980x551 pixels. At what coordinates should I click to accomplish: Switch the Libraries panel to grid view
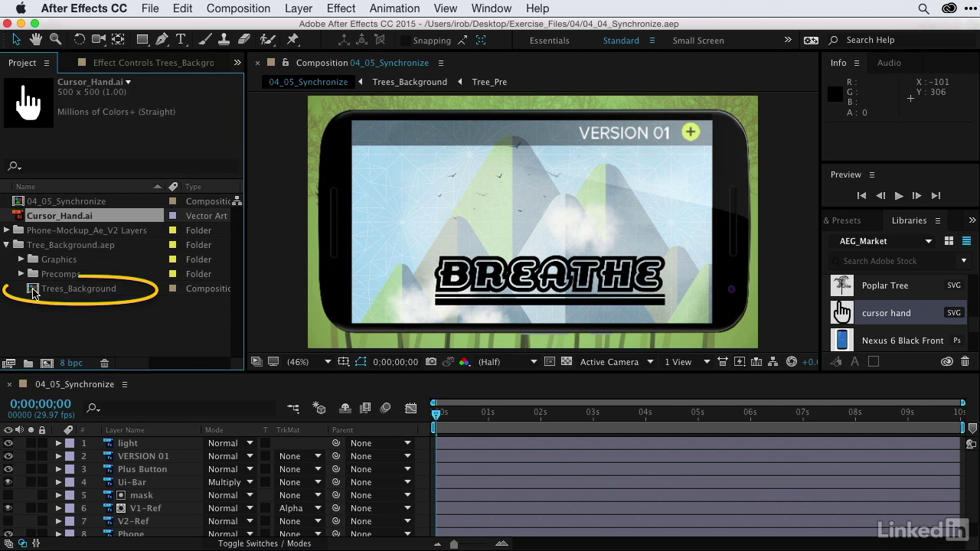tap(949, 241)
